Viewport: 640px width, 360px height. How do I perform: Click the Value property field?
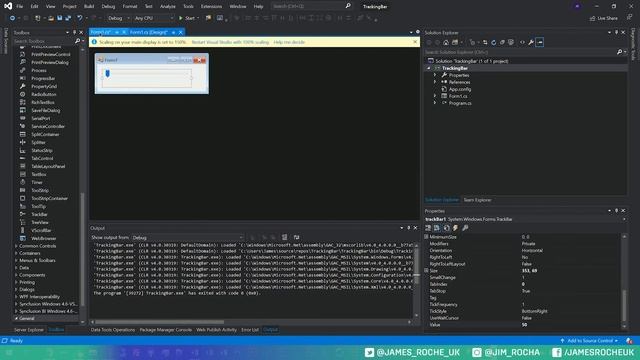tap(570, 325)
